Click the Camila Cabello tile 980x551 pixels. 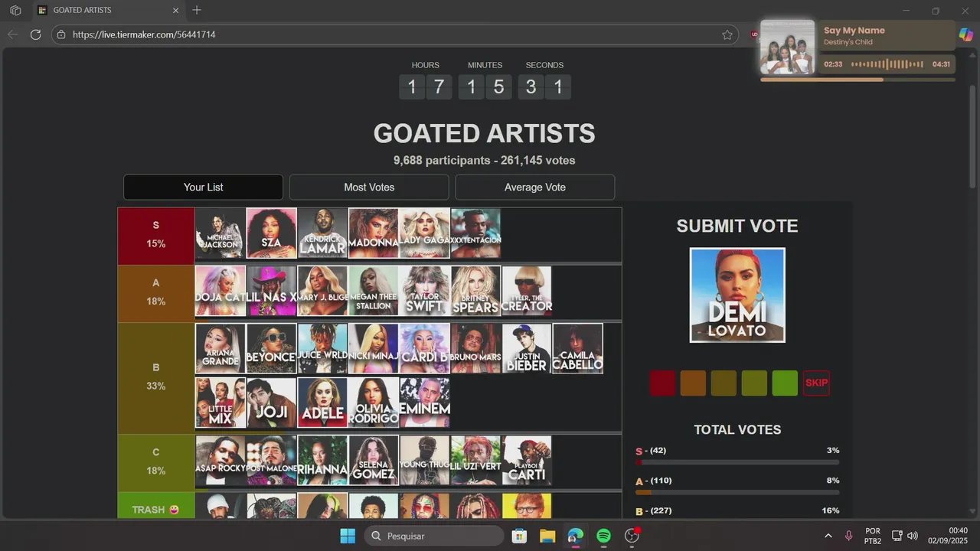coord(577,348)
